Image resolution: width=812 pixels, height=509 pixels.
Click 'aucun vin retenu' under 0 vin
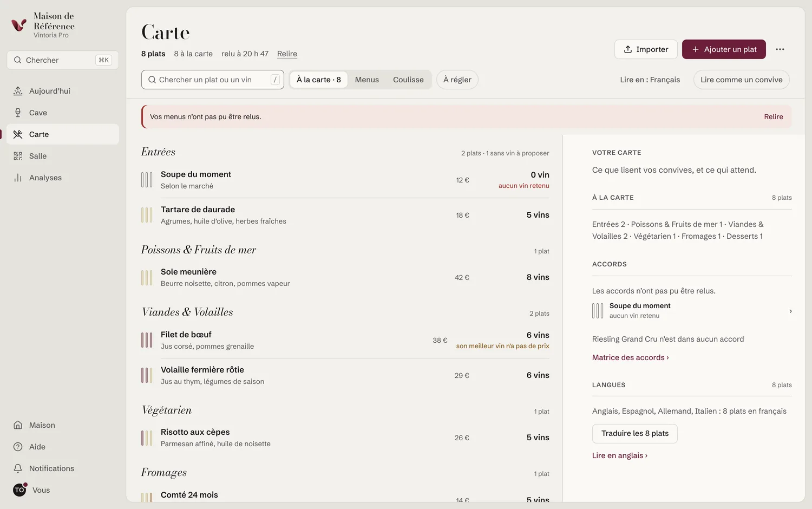point(524,186)
